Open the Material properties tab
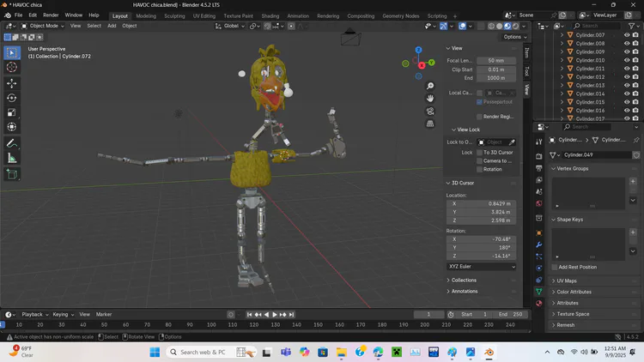 539,304
